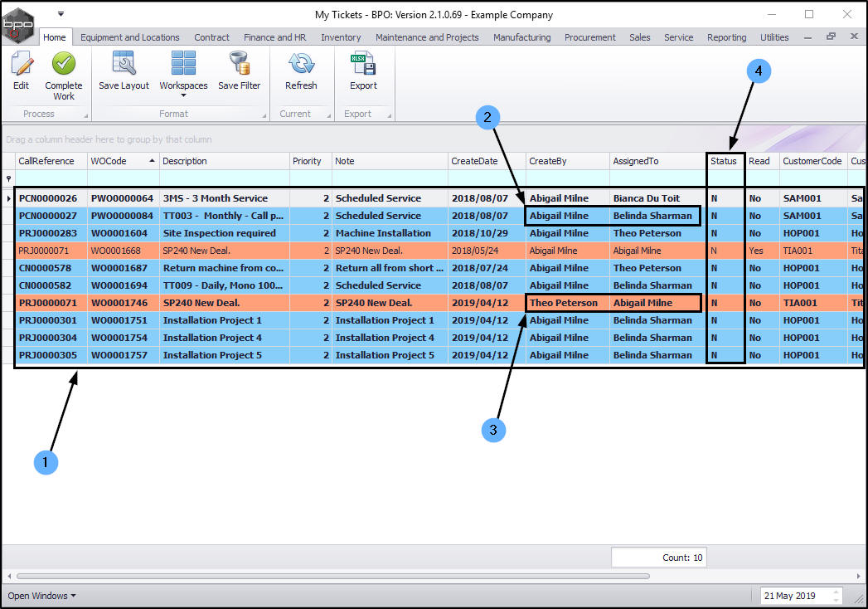
Task: Click the scroll left arrow
Action: coord(9,577)
